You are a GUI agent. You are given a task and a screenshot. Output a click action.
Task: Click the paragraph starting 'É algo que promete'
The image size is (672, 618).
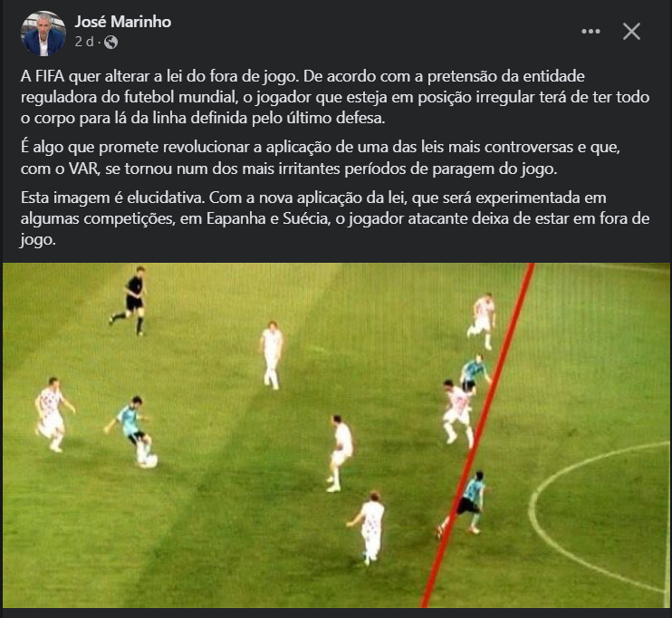pyautogui.click(x=320, y=158)
